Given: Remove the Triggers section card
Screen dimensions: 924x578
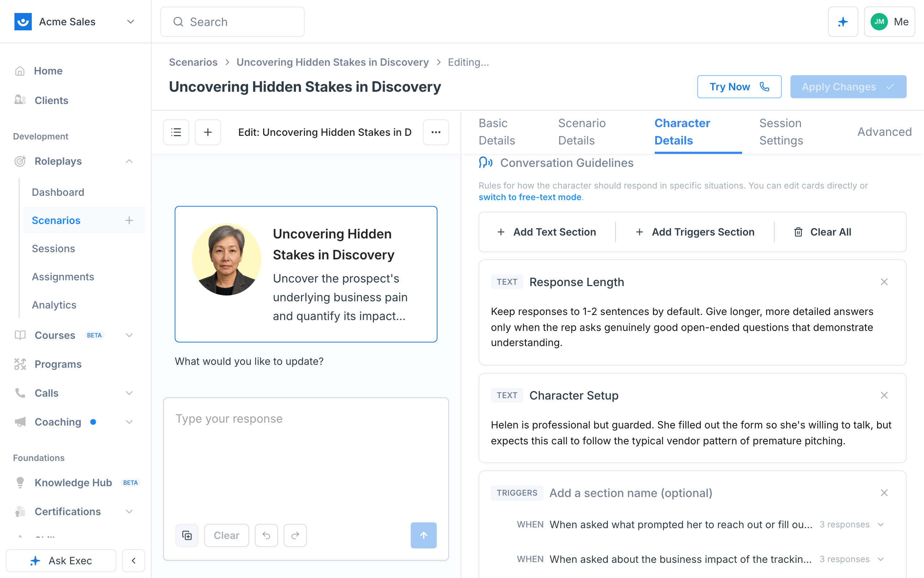Looking at the screenshot, I should tap(884, 493).
